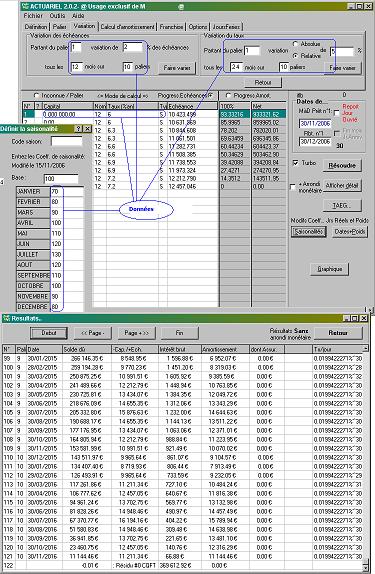Toggle the Turbo checkbox
Screen dimensions: 375x574
[296, 163]
